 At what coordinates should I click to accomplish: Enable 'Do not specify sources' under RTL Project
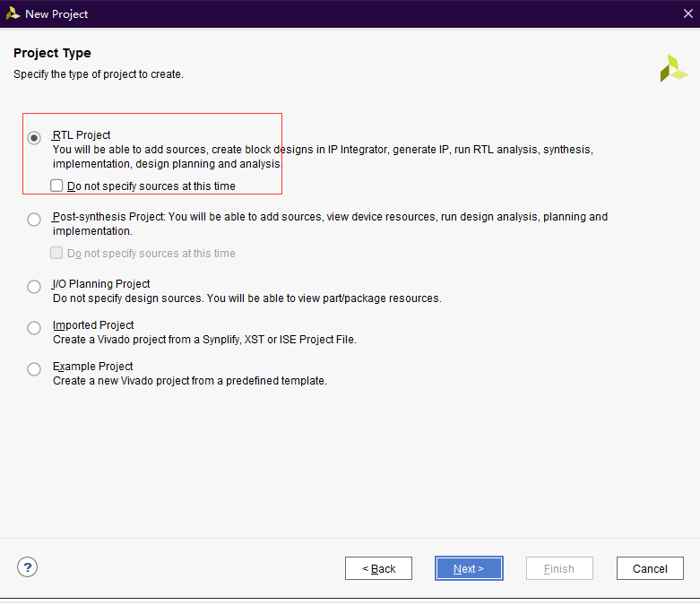[56, 186]
